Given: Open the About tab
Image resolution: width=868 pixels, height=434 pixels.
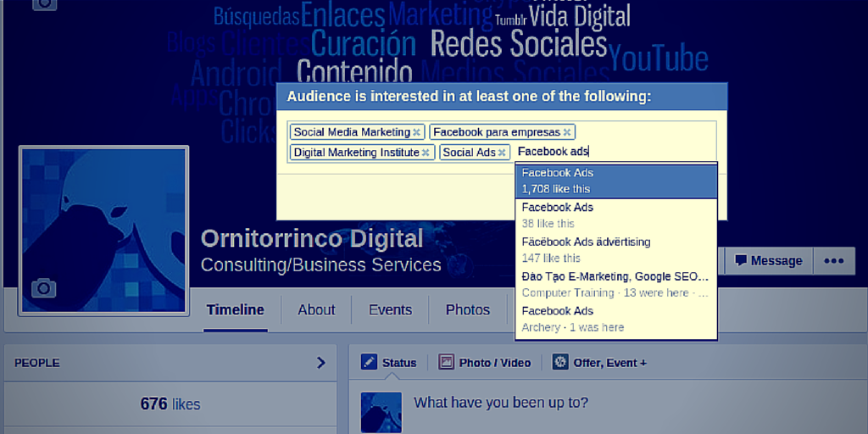Looking at the screenshot, I should (x=316, y=310).
